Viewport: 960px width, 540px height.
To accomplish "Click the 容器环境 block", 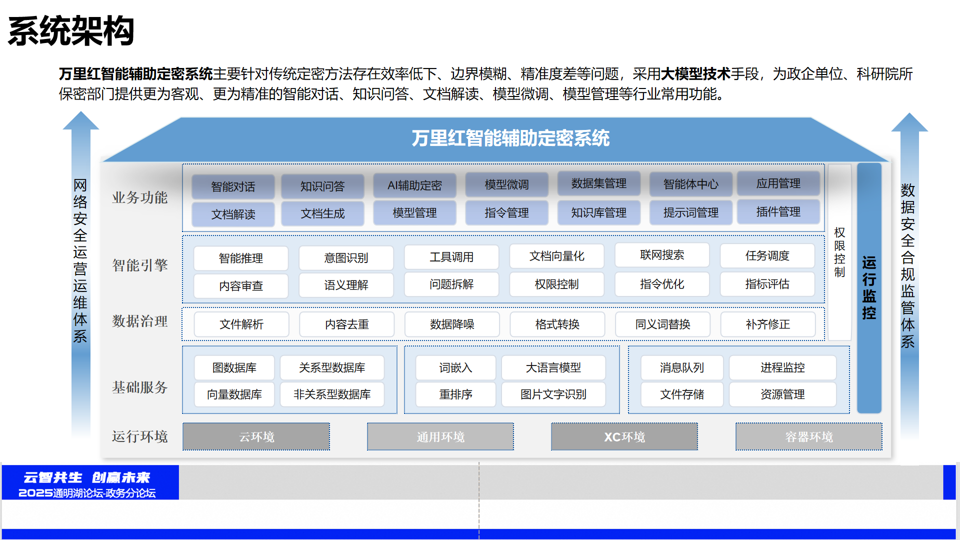I will click(808, 437).
